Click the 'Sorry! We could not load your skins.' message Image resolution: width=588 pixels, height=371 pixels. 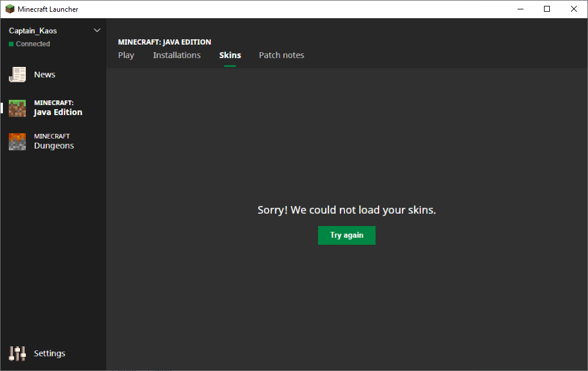tap(346, 210)
